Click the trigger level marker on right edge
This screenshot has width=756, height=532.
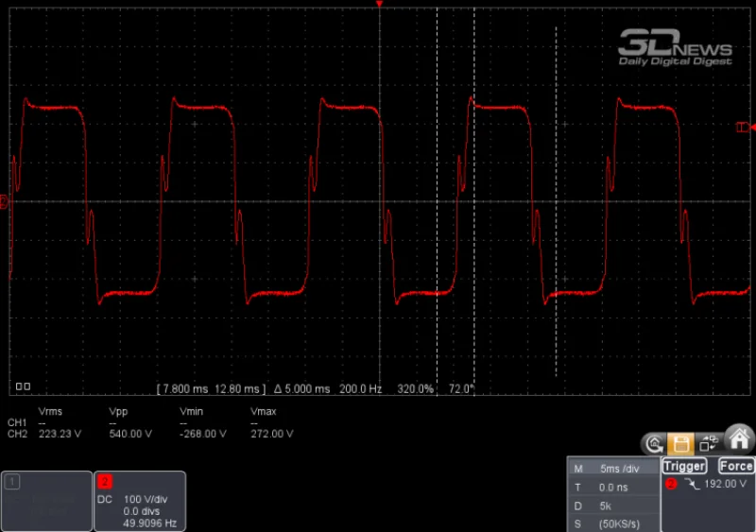(x=744, y=127)
